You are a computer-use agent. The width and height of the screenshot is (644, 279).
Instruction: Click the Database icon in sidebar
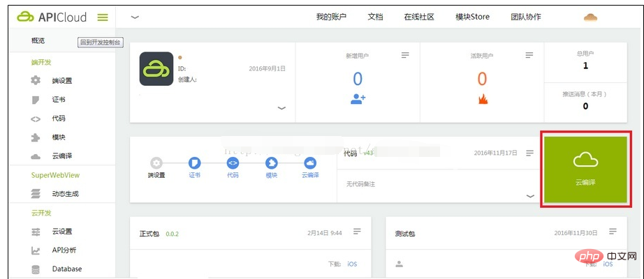pos(36,269)
